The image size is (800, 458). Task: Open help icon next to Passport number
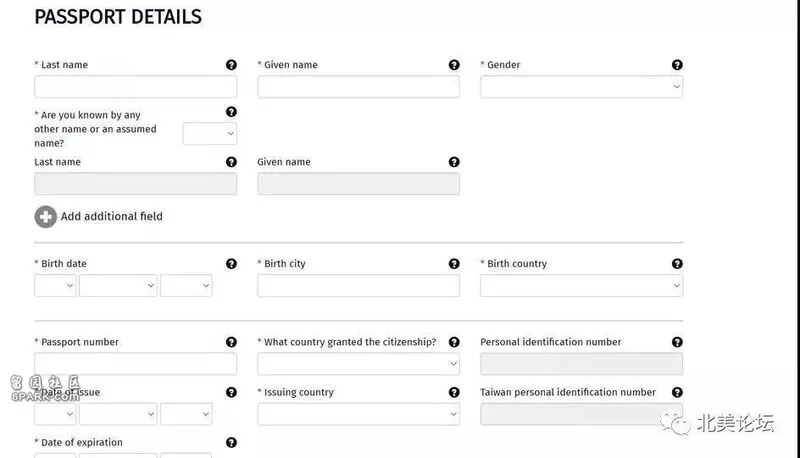231,342
